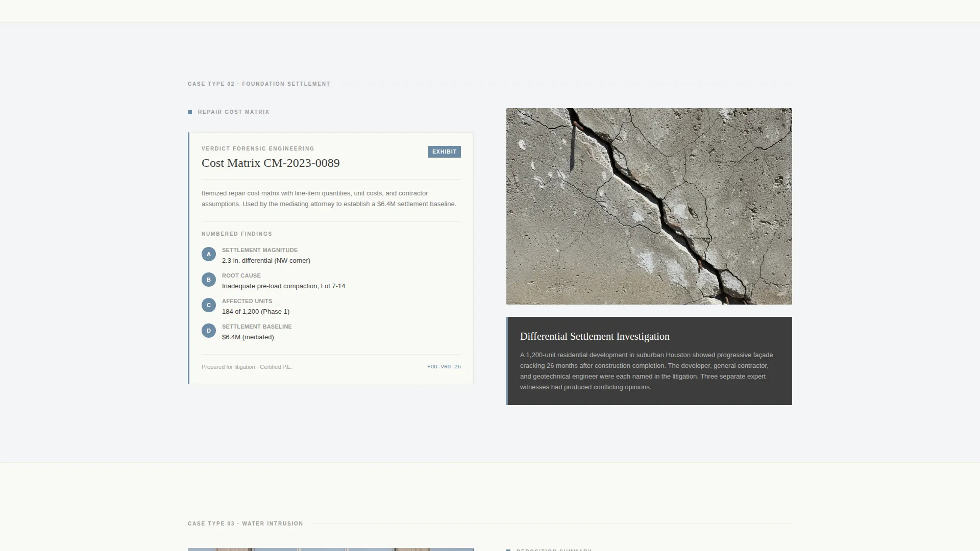Image resolution: width=980 pixels, height=551 pixels.
Task: Click the Root Cause label
Action: point(241,275)
